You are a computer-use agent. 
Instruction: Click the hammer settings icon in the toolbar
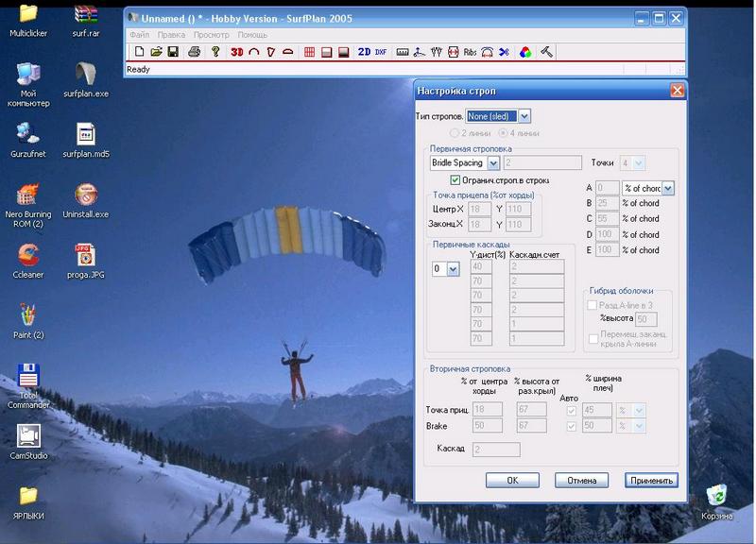[546, 52]
